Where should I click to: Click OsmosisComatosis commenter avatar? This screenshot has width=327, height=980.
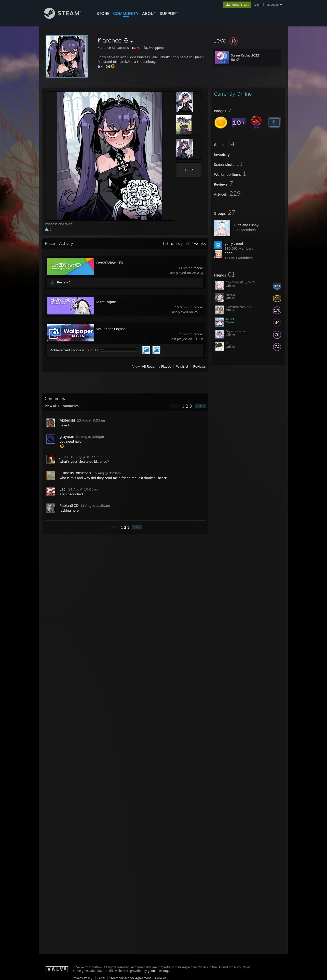pos(51,475)
